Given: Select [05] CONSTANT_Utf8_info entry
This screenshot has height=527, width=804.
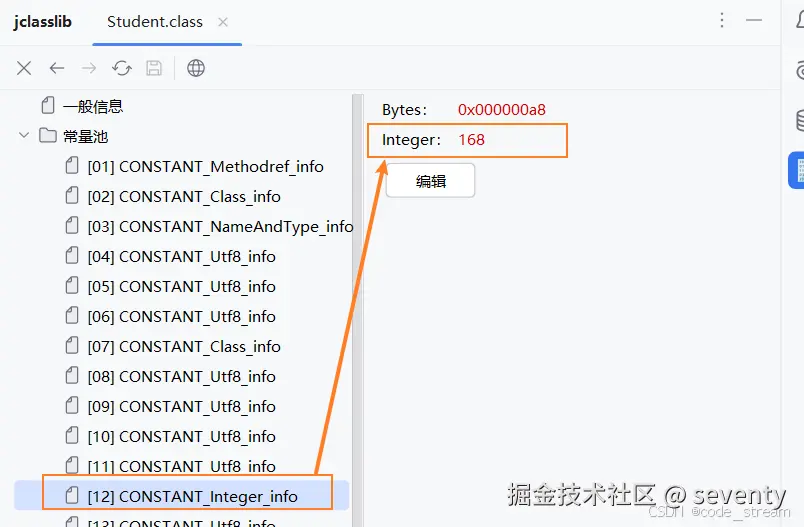Looking at the screenshot, I should [x=182, y=287].
